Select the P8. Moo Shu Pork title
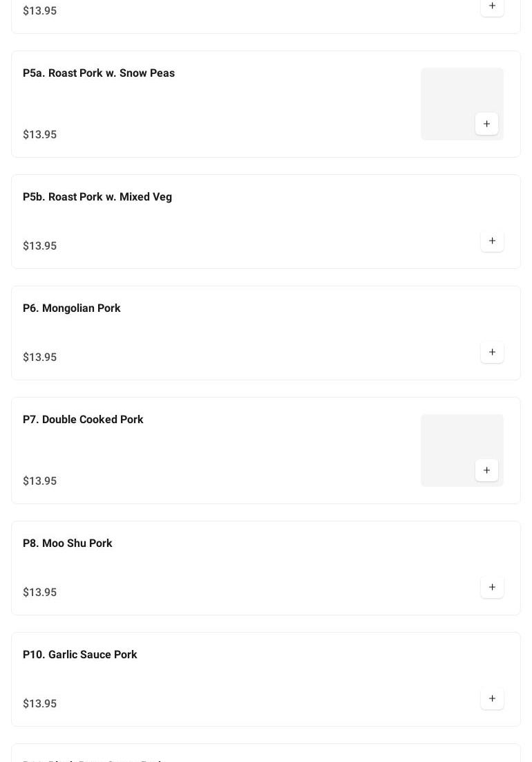This screenshot has height=762, width=532. (68, 543)
